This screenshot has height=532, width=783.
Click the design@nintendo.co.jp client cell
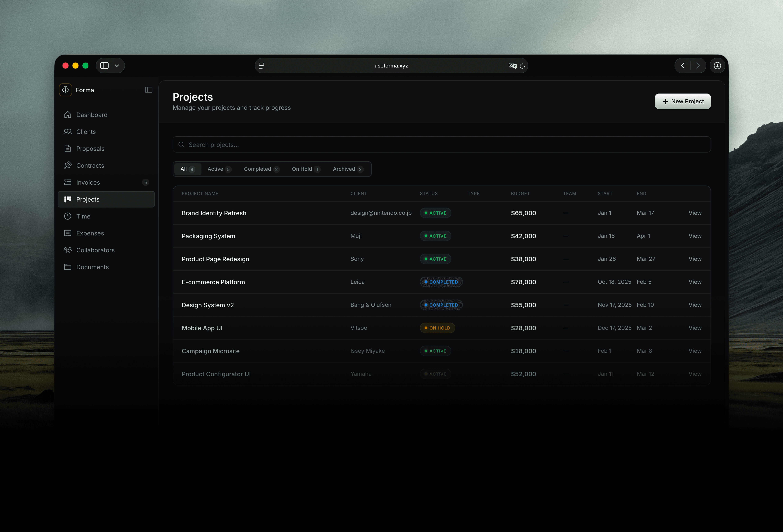(381, 213)
